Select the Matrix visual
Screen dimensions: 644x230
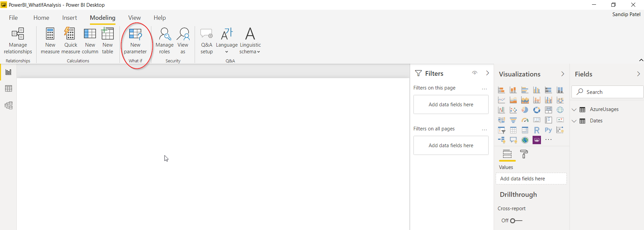point(525,130)
